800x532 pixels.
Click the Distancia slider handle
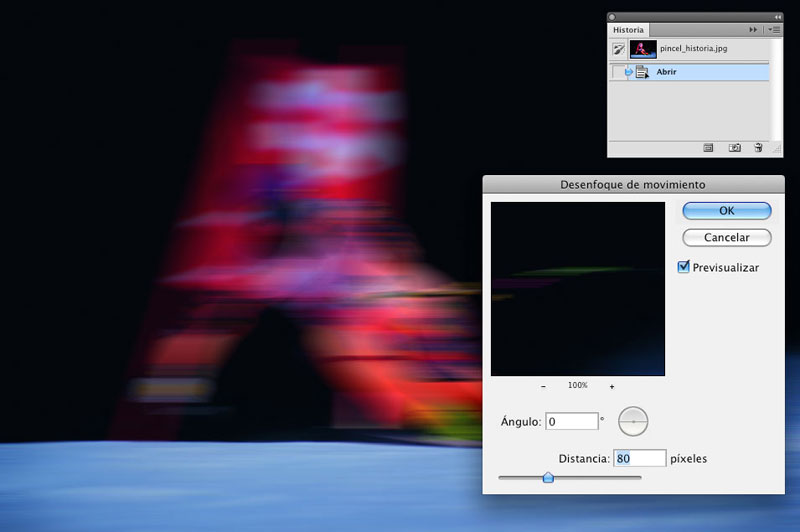[x=548, y=477]
